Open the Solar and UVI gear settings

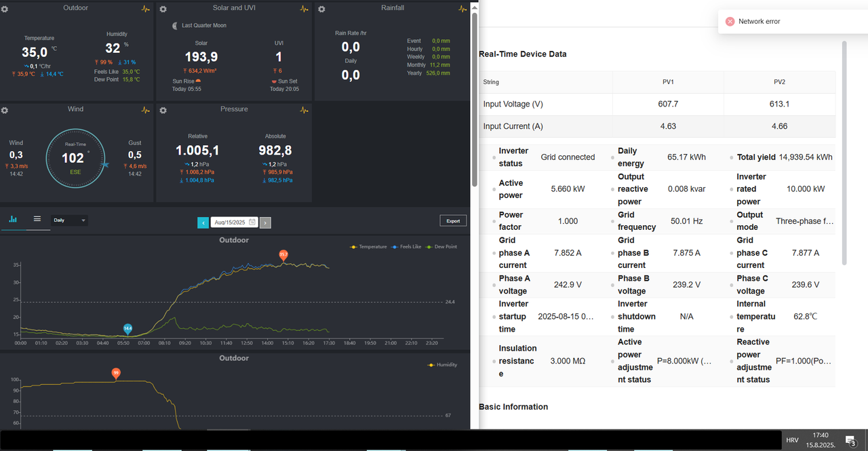[163, 9]
